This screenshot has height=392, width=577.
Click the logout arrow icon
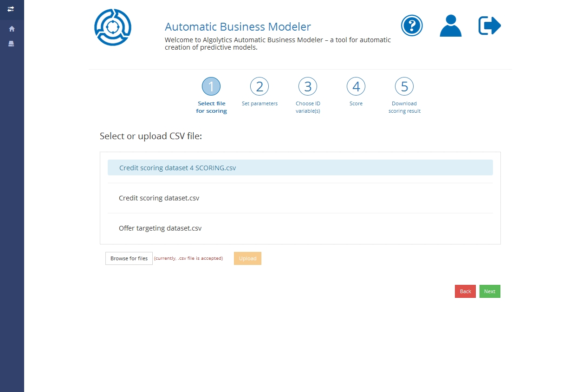tap(489, 26)
